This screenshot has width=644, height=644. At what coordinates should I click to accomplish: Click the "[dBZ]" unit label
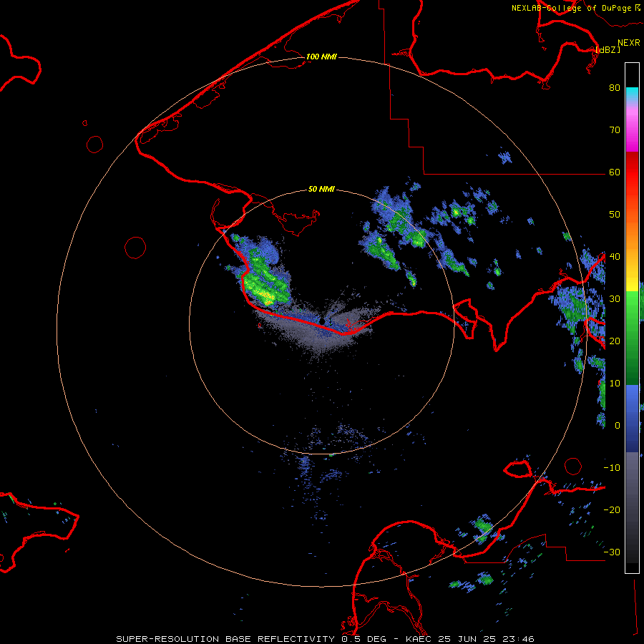click(608, 49)
